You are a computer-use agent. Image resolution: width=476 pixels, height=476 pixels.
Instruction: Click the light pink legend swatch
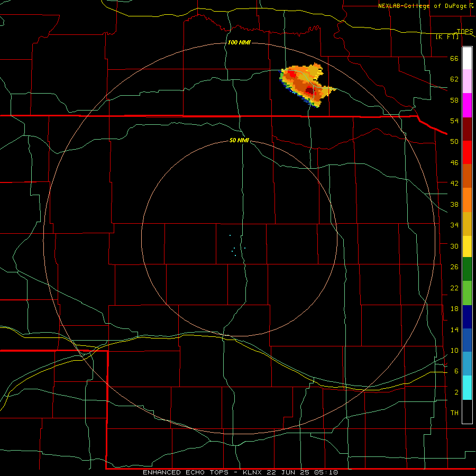coord(467,81)
